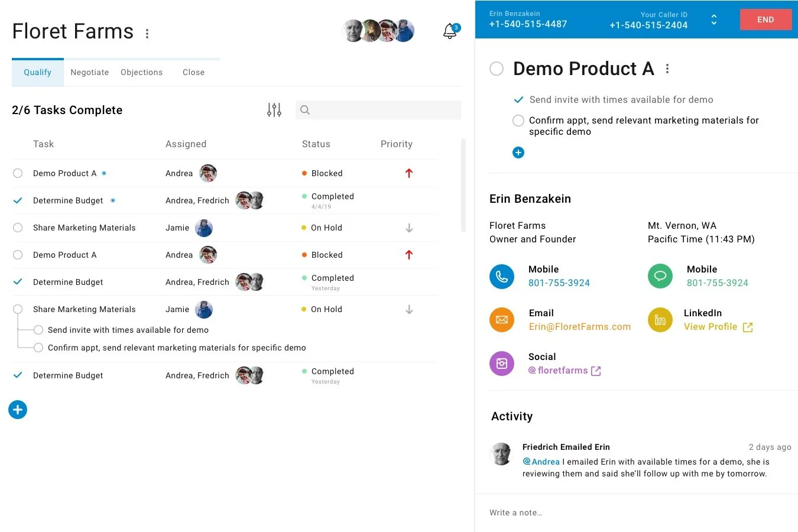Click Jamie's avatar in first Share Marketing Materials row
Screen dimensions: 798x532
click(x=204, y=228)
